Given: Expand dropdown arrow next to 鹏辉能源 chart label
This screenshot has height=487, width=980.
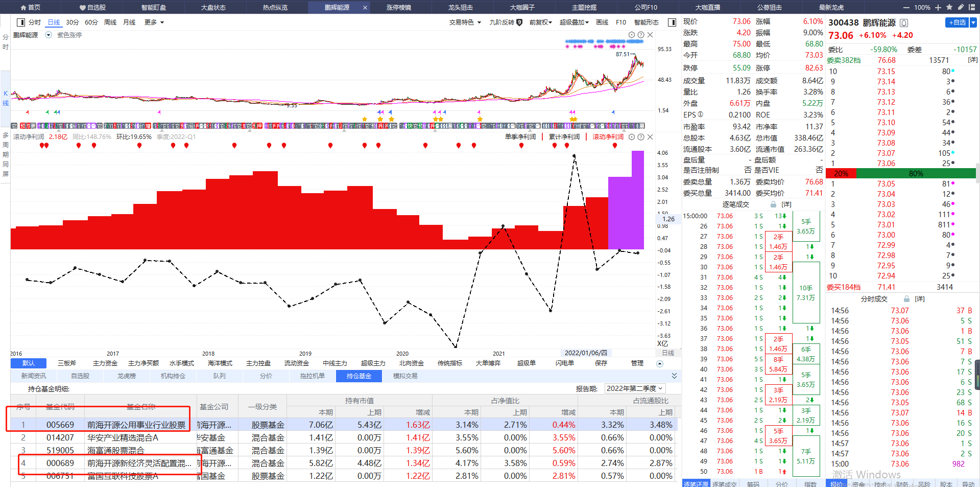Looking at the screenshot, I should (x=49, y=35).
